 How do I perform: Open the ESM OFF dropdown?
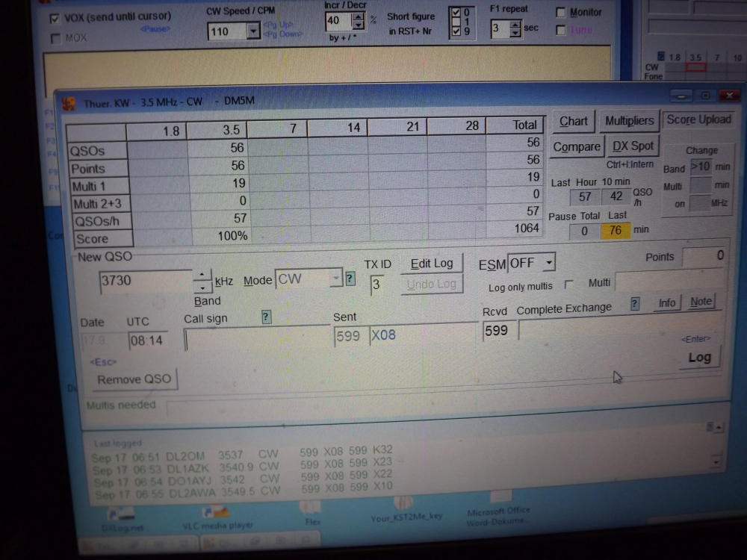(x=549, y=262)
